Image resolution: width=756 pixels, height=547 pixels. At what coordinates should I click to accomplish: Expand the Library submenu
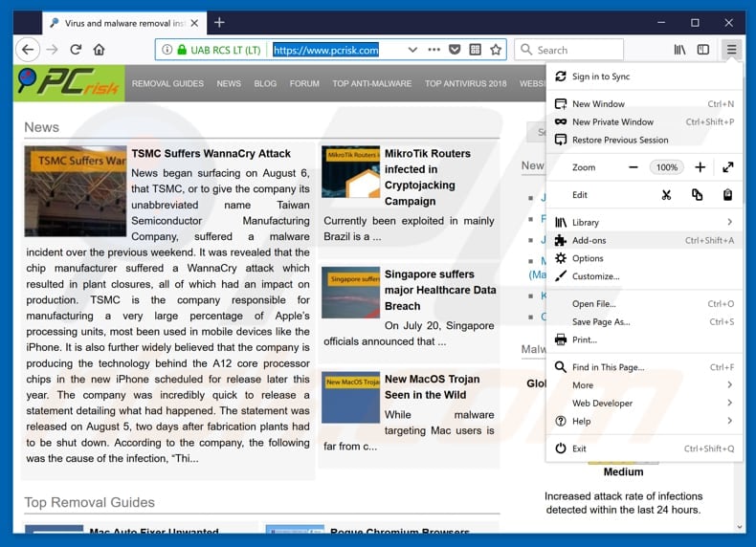[729, 222]
